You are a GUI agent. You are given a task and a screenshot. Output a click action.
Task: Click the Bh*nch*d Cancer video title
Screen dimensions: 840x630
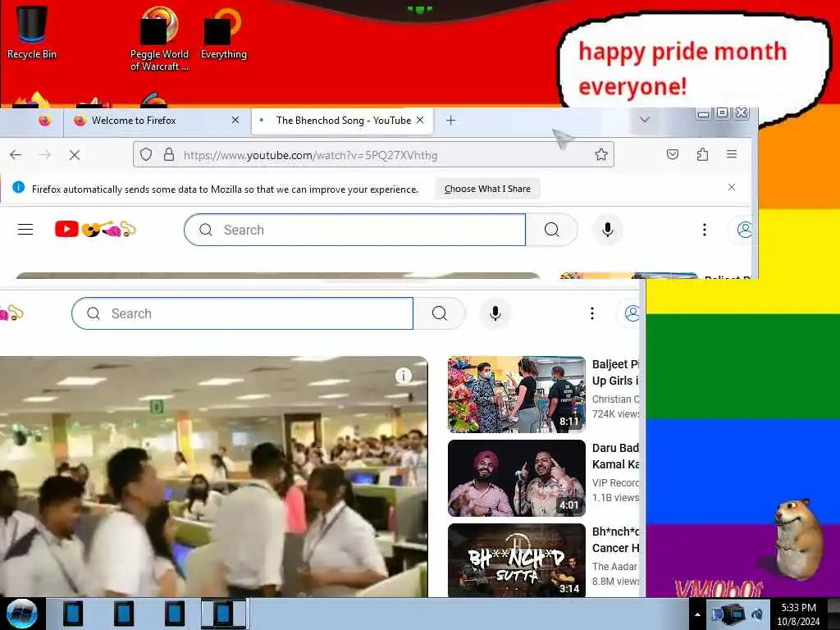pos(615,540)
